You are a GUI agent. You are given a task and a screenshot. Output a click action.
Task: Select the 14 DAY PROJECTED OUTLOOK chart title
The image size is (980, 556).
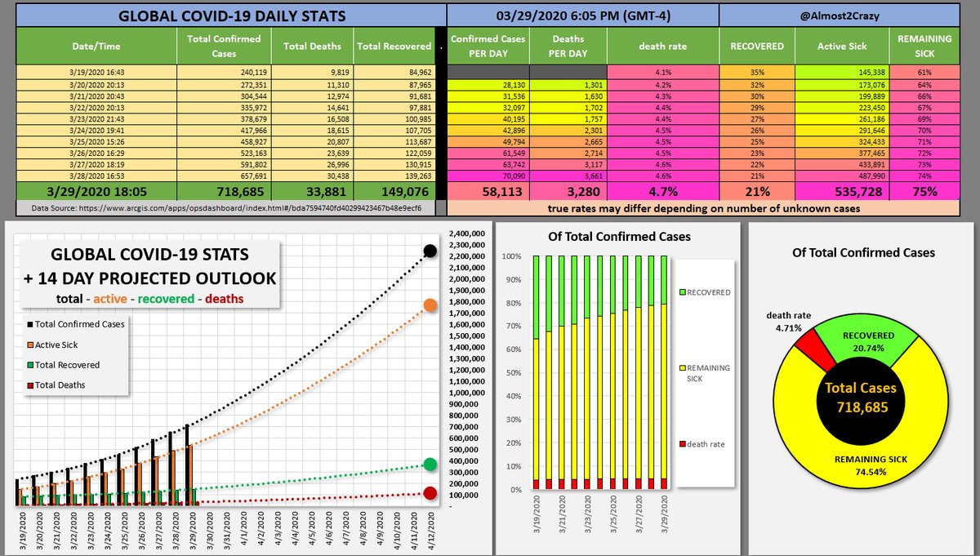pos(149,278)
